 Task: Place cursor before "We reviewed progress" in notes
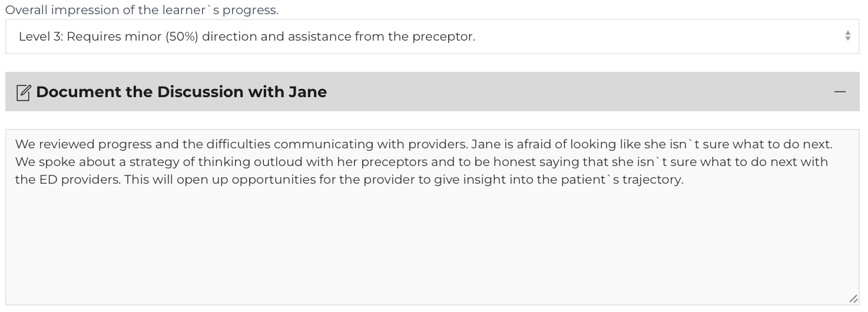(15, 144)
